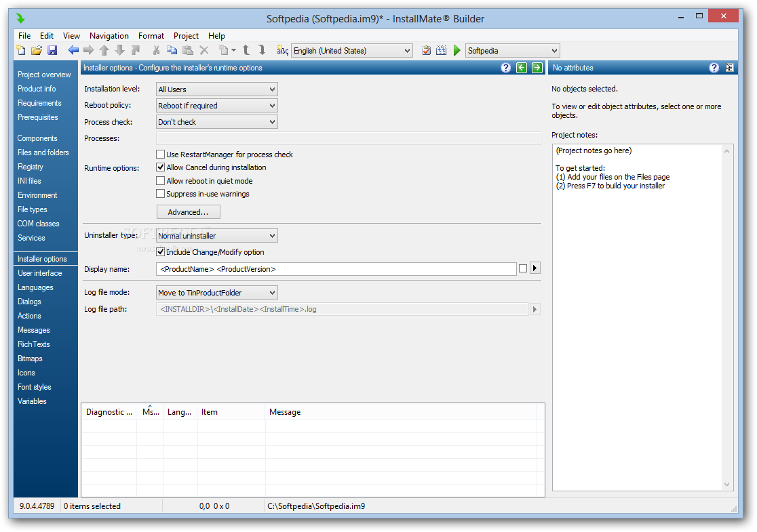This screenshot has height=532, width=757.
Task: Enable Use RestartManager for process check
Action: pos(161,155)
